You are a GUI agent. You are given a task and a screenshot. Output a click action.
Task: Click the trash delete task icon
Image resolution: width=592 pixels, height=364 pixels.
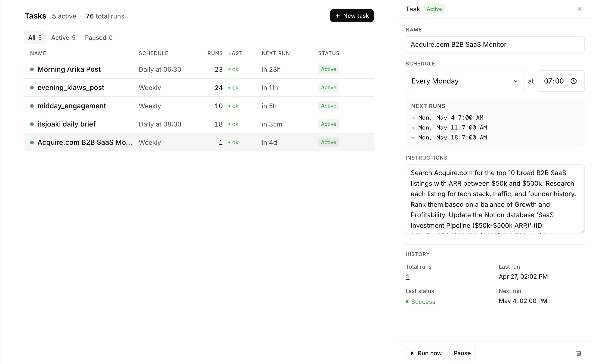tap(579, 353)
